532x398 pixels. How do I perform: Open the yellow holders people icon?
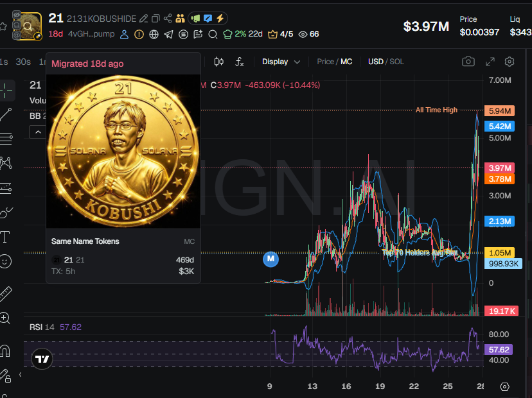(x=180, y=19)
